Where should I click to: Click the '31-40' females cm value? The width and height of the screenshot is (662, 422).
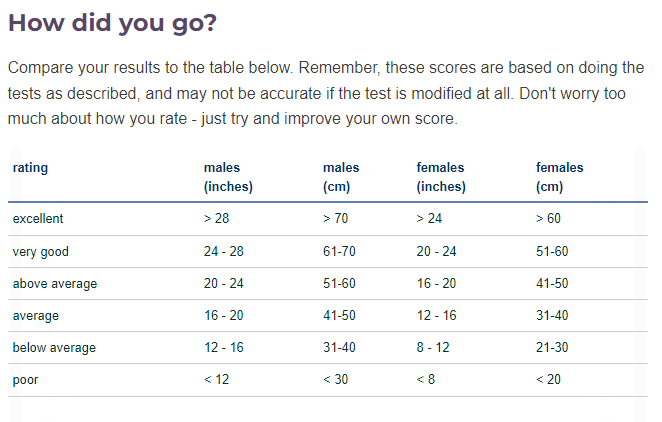(x=552, y=316)
